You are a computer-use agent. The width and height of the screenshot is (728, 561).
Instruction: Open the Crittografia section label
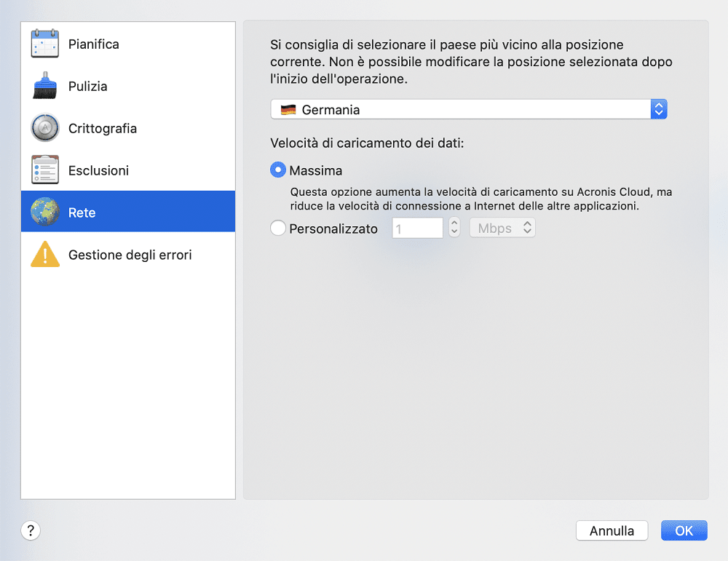[x=103, y=129]
